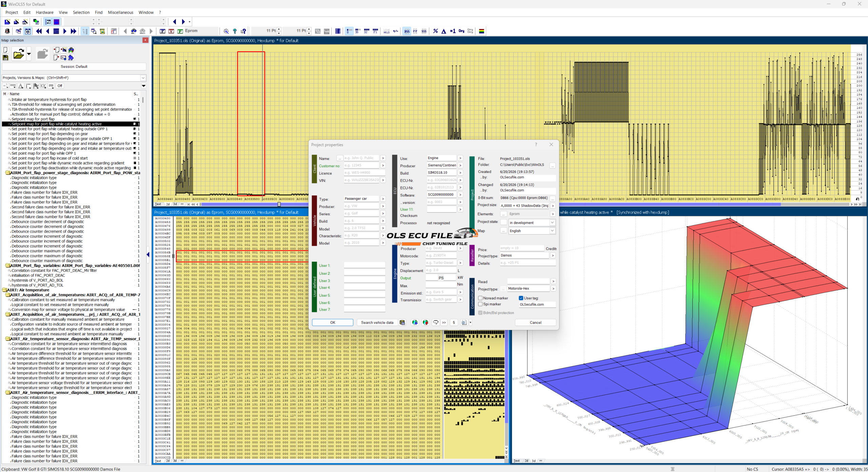Toggle the Noread marker checkbox
Viewport: 868px width, 472px height.
click(480, 298)
